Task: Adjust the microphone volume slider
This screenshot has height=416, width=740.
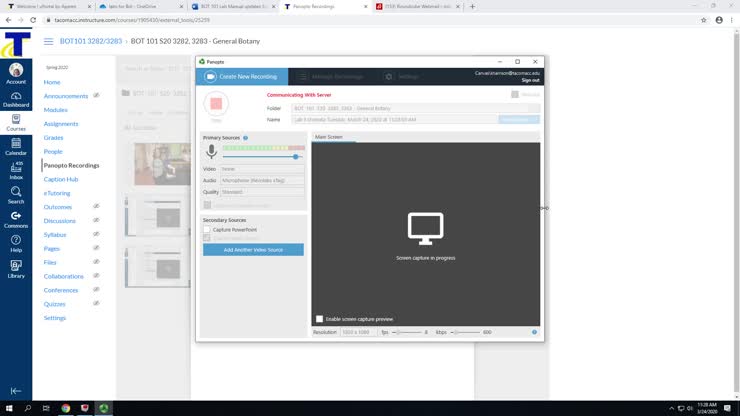Action: (x=295, y=156)
